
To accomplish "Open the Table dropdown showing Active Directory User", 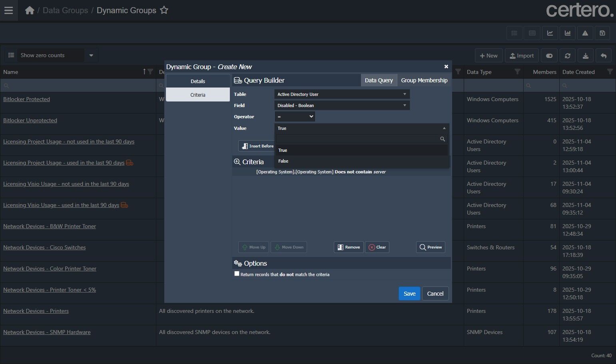I will click(342, 94).
